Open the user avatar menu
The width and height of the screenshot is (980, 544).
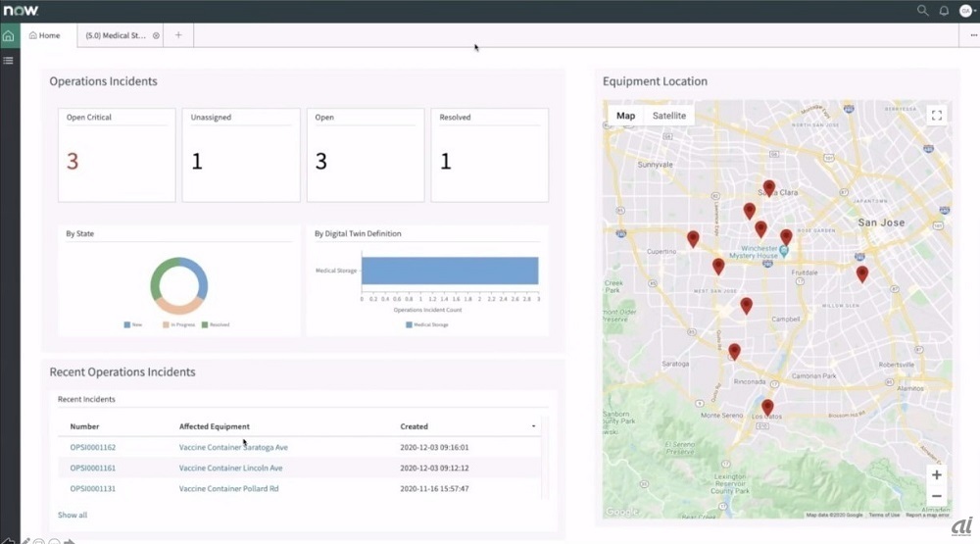pos(965,11)
